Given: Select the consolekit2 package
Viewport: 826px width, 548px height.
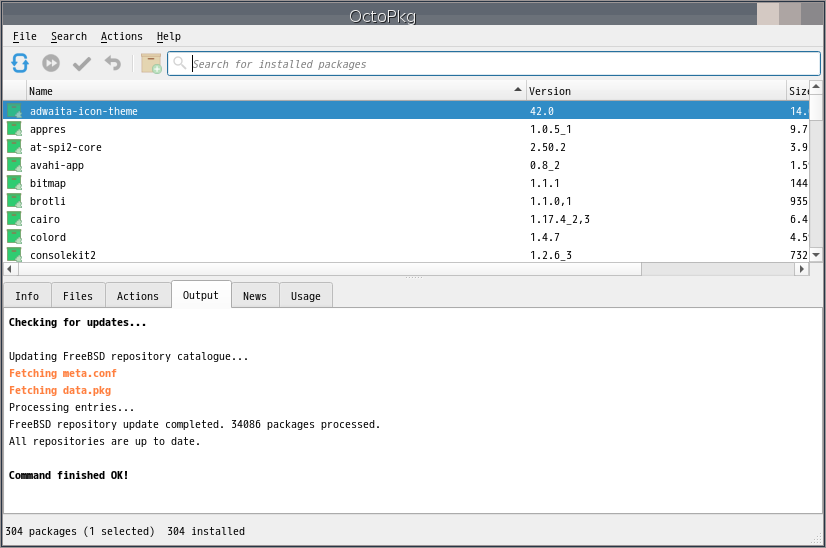Looking at the screenshot, I should click(x=406, y=255).
